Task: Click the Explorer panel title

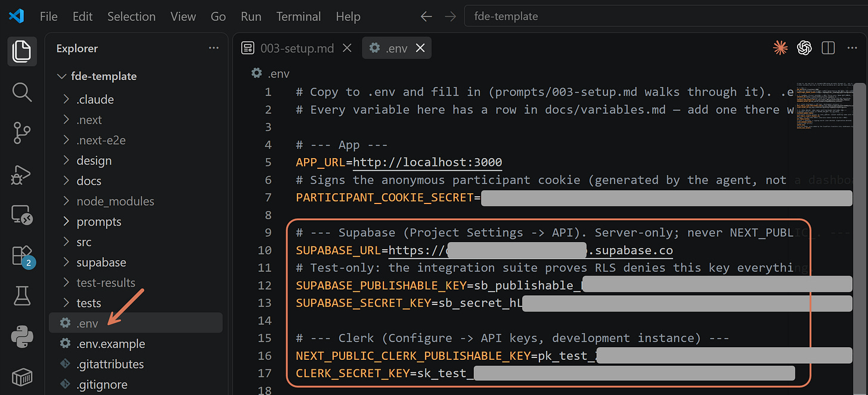Action: (77, 48)
